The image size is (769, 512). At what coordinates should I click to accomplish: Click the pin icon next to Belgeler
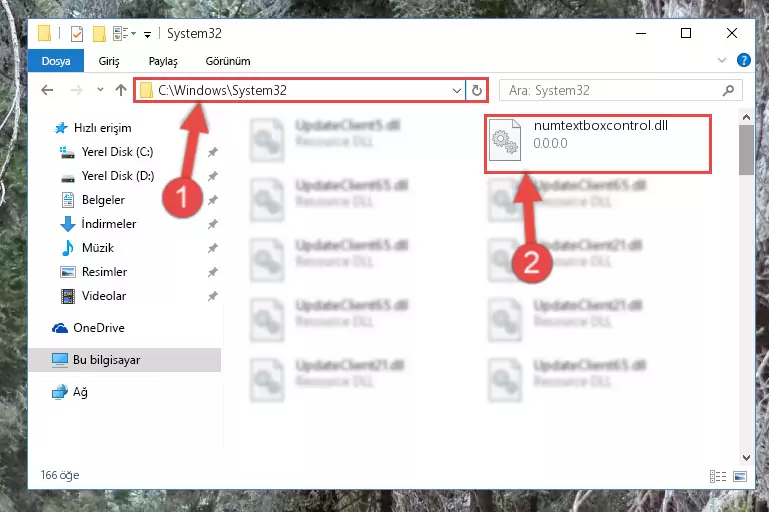click(x=212, y=200)
